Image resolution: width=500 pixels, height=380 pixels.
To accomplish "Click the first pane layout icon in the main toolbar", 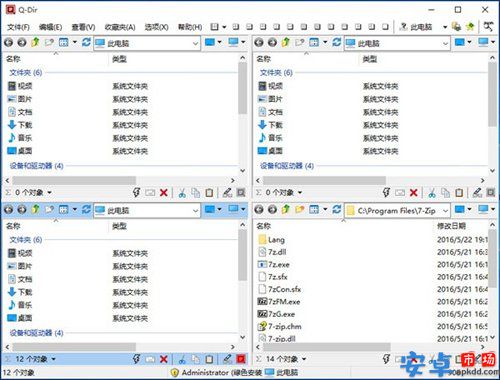I will pos(215,27).
